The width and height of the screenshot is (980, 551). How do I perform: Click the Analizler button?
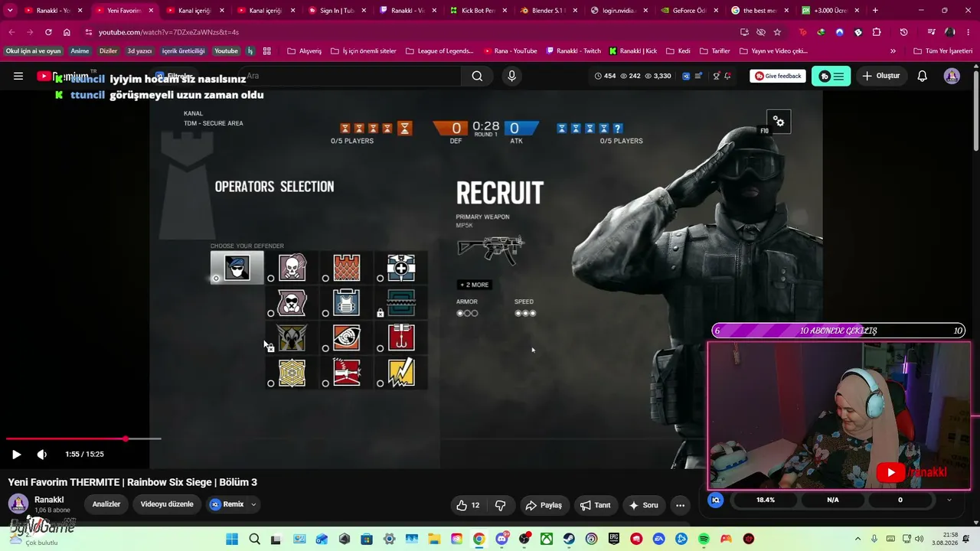106,504
